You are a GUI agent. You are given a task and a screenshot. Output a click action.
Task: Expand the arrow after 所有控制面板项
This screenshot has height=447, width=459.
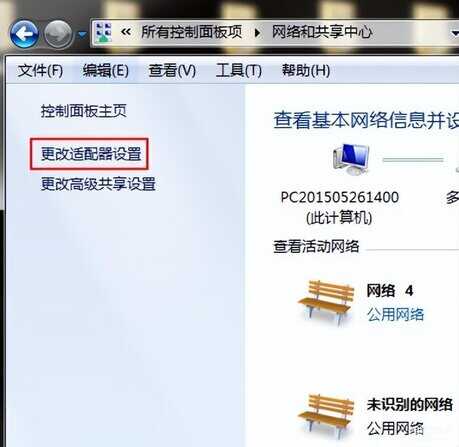[x=257, y=33]
